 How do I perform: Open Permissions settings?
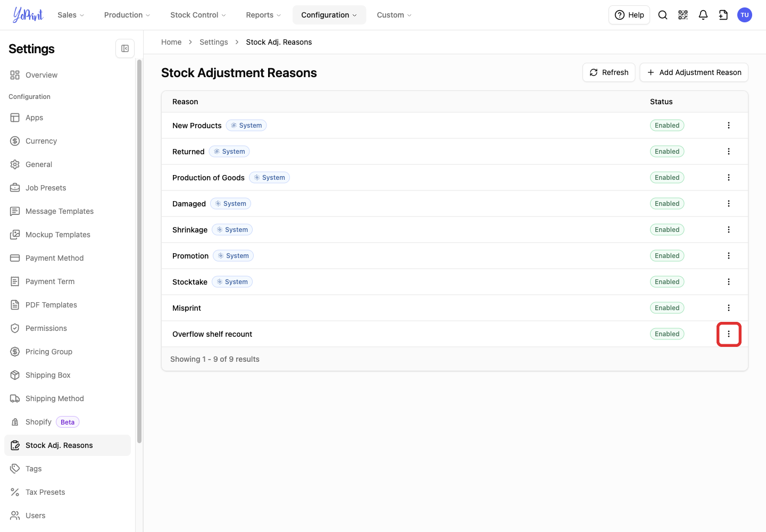coord(68,328)
